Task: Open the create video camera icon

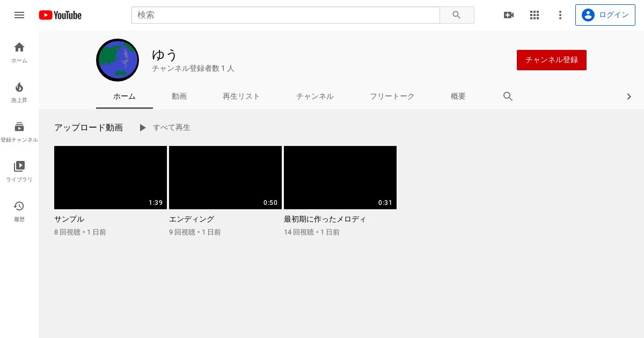Action: coord(509,15)
